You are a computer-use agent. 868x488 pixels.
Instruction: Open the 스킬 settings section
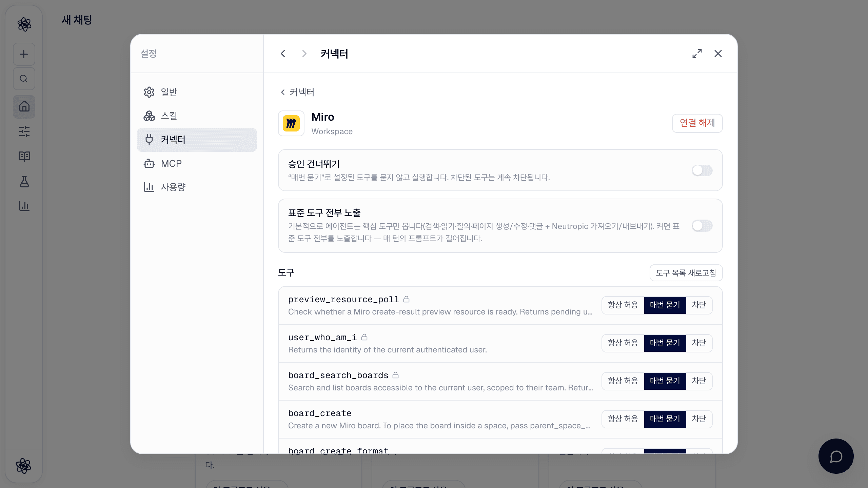[197, 116]
